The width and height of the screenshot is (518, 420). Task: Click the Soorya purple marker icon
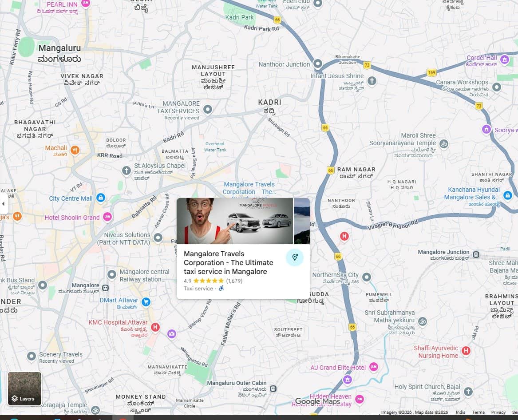point(486,129)
